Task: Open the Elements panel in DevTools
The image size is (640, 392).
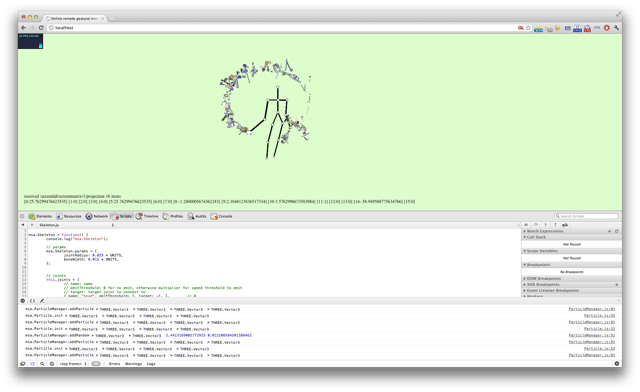Action: click(x=40, y=216)
